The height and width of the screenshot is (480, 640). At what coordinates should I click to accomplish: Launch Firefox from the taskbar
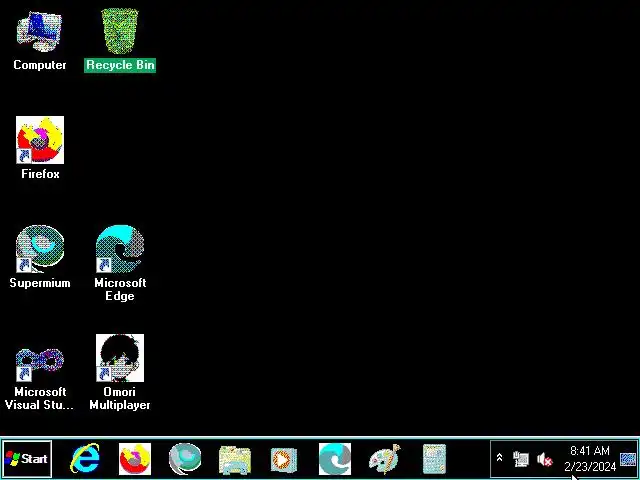click(x=135, y=459)
